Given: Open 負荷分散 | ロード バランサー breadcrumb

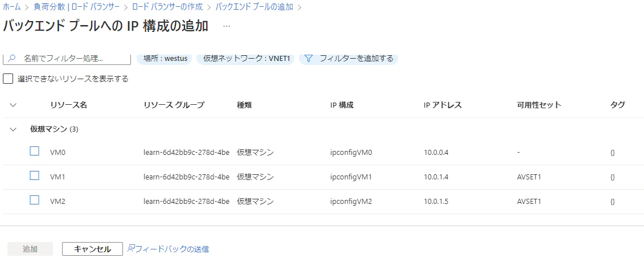Looking at the screenshot, I should [77, 7].
